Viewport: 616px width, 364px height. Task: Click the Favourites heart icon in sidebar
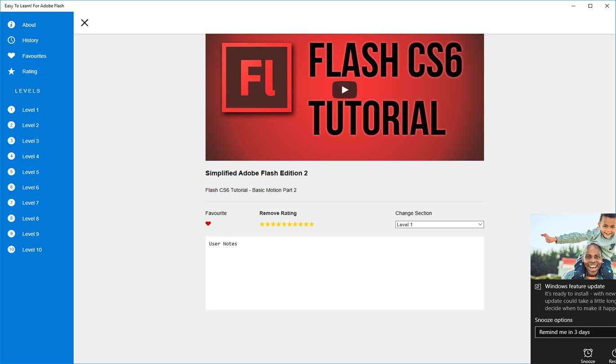click(11, 56)
